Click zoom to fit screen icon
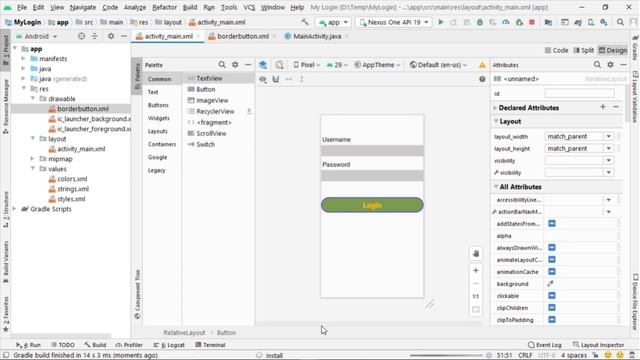 point(476,309)
